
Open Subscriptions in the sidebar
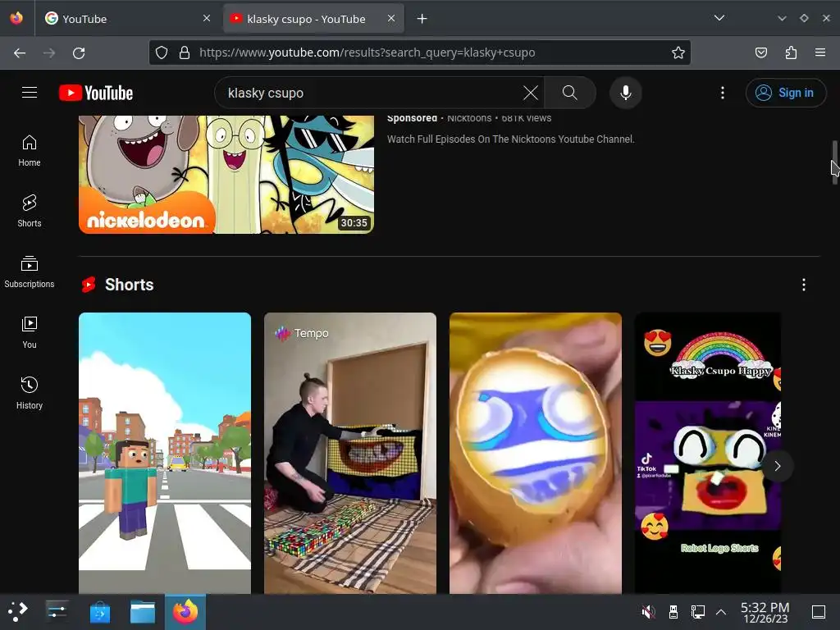tap(30, 272)
